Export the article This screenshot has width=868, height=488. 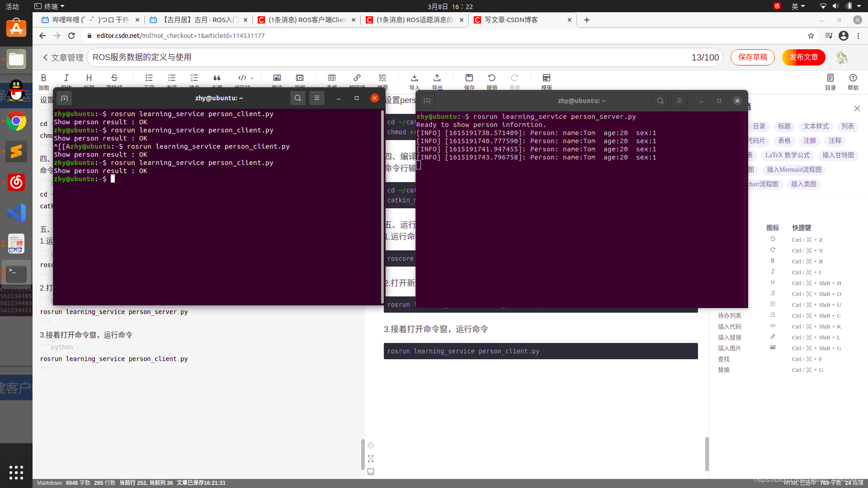click(437, 78)
